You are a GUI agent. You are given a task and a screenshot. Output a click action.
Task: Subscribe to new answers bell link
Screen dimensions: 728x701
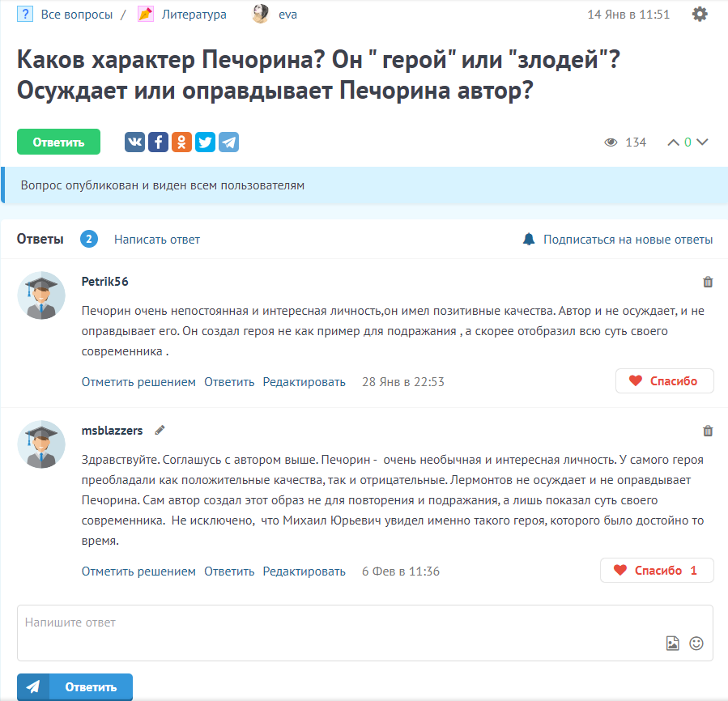pyautogui.click(x=618, y=240)
